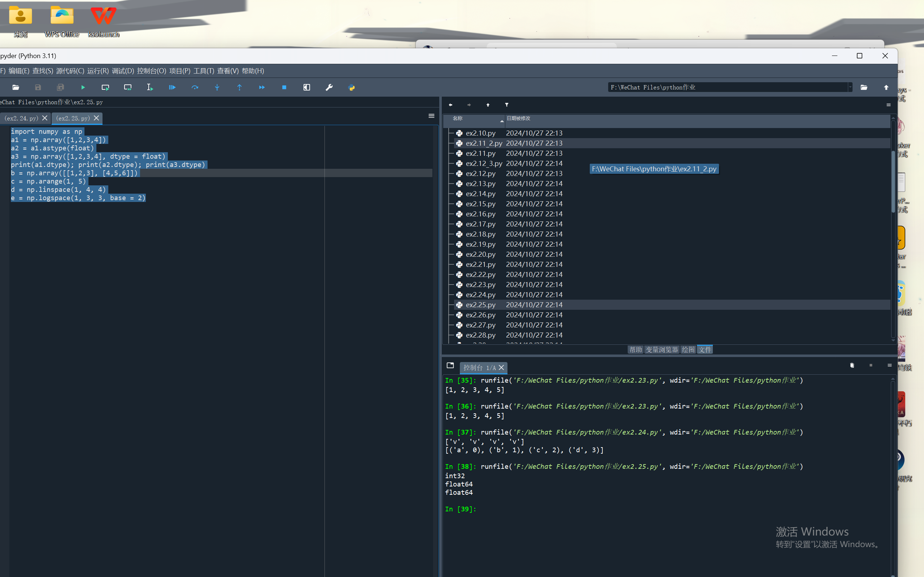The height and width of the screenshot is (577, 924).
Task: Open the 运行(R) menu
Action: pyautogui.click(x=98, y=71)
